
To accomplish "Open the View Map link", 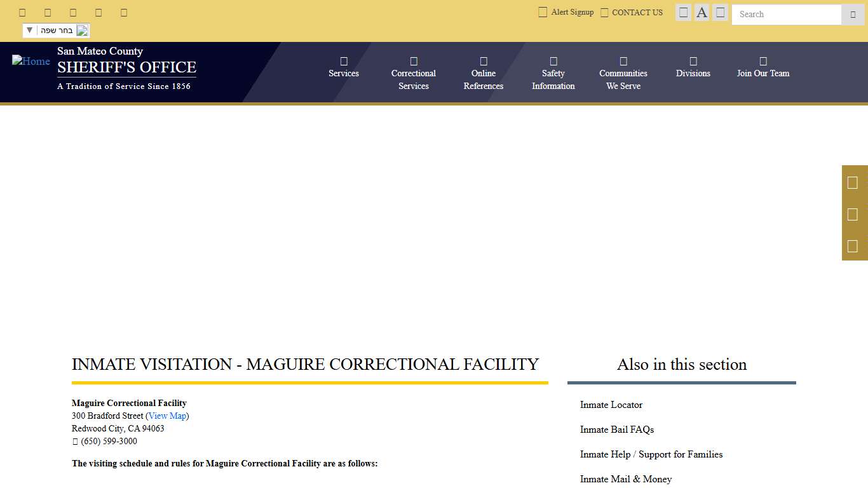I will click(167, 416).
